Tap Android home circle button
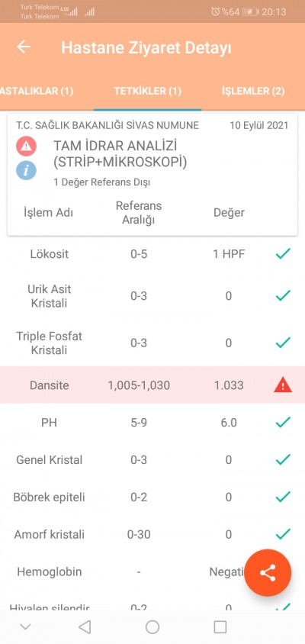 (152, 626)
